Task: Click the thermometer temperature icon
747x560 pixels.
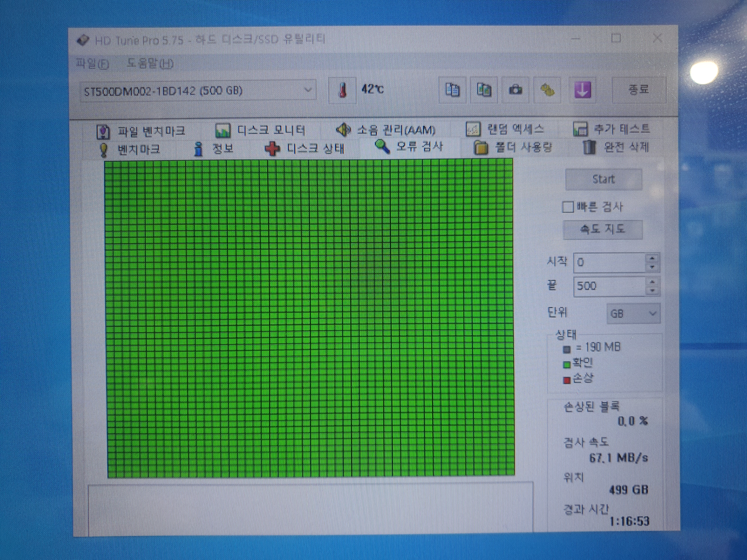Action: 343,90
